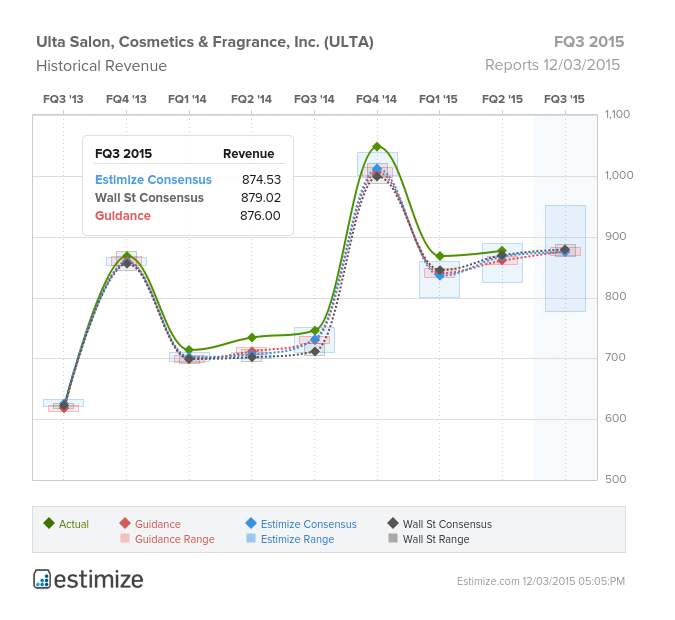Click the Ulta Salon chart title
Screen dimensions: 675x620
[x=205, y=42]
